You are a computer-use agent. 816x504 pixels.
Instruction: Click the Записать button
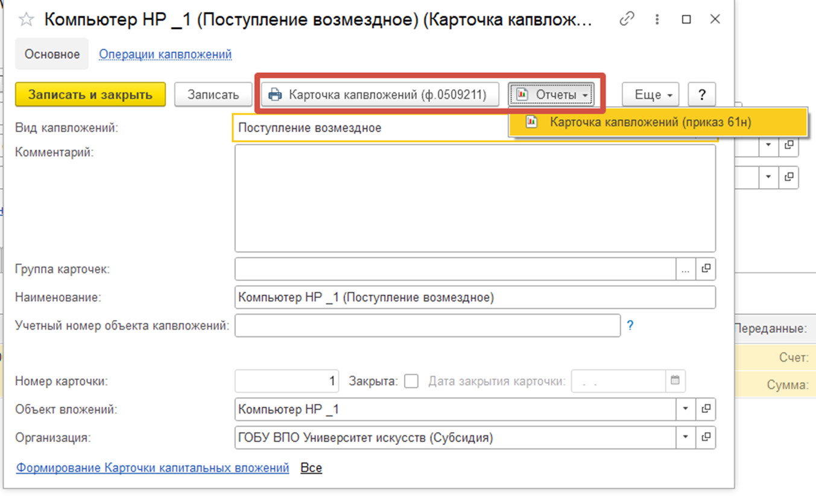pyautogui.click(x=213, y=95)
